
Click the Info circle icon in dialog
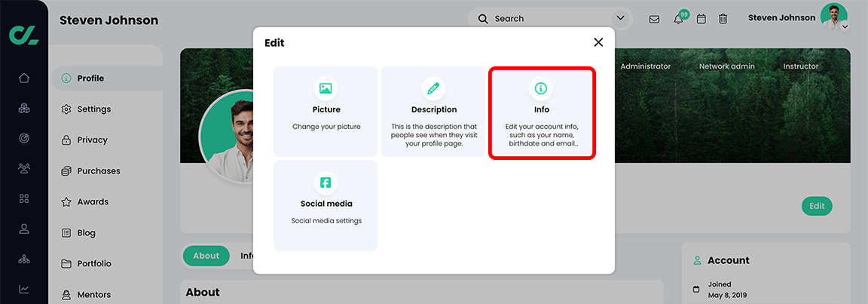pos(541,88)
